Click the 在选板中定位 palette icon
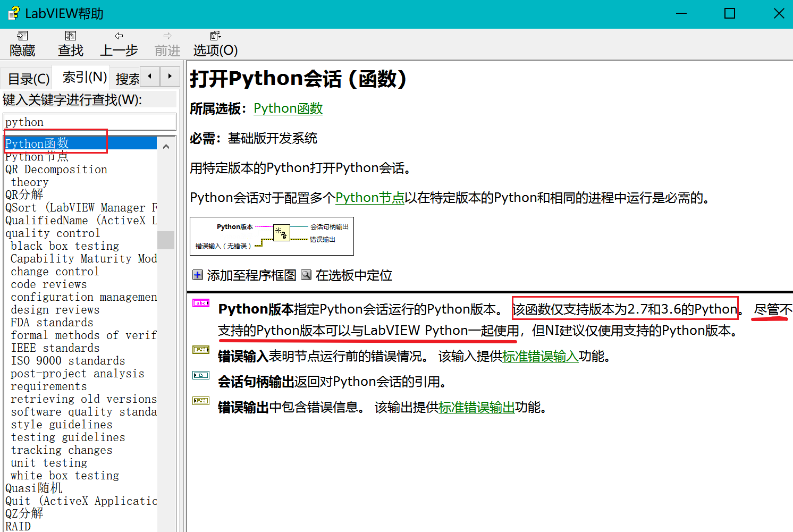 pyautogui.click(x=306, y=275)
